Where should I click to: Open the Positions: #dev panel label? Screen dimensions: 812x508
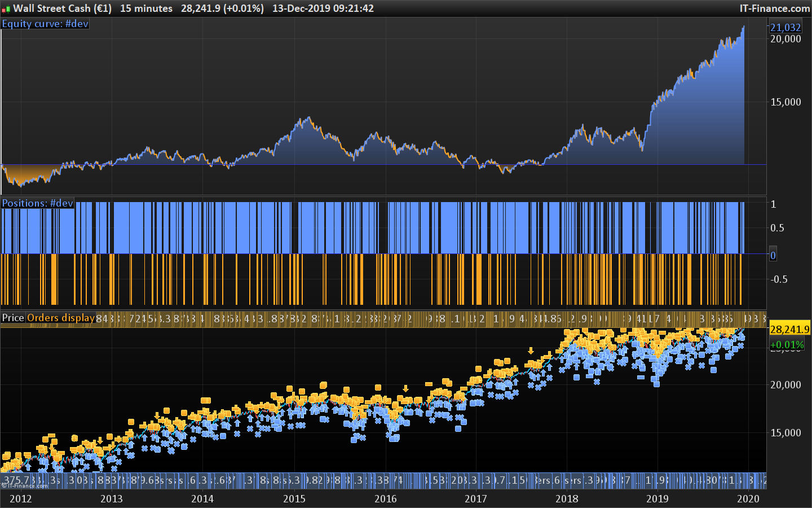[37, 203]
